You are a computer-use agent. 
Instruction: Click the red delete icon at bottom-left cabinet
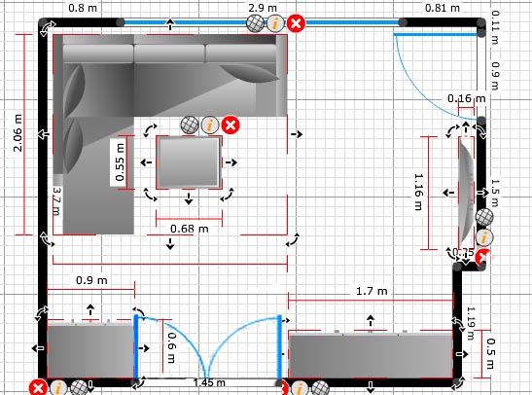click(38, 388)
